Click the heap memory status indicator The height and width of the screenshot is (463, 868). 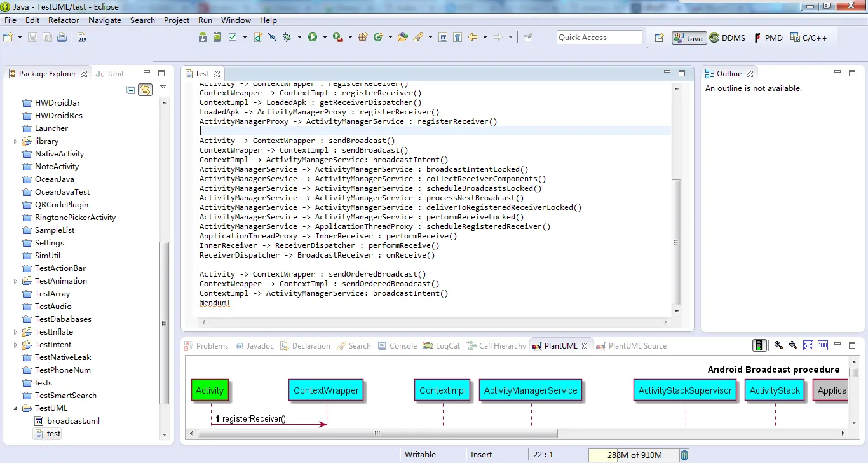click(x=632, y=455)
